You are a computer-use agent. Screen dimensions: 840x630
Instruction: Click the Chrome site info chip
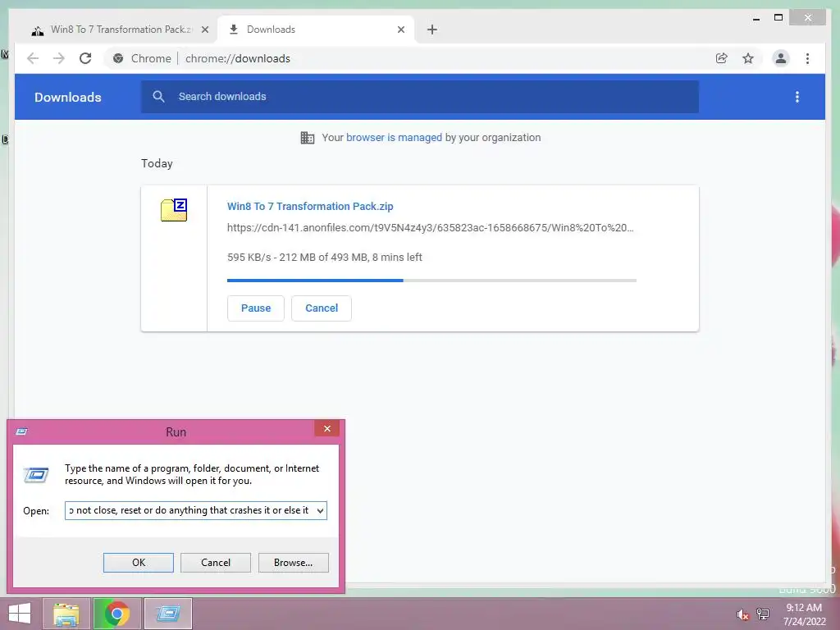pos(143,58)
